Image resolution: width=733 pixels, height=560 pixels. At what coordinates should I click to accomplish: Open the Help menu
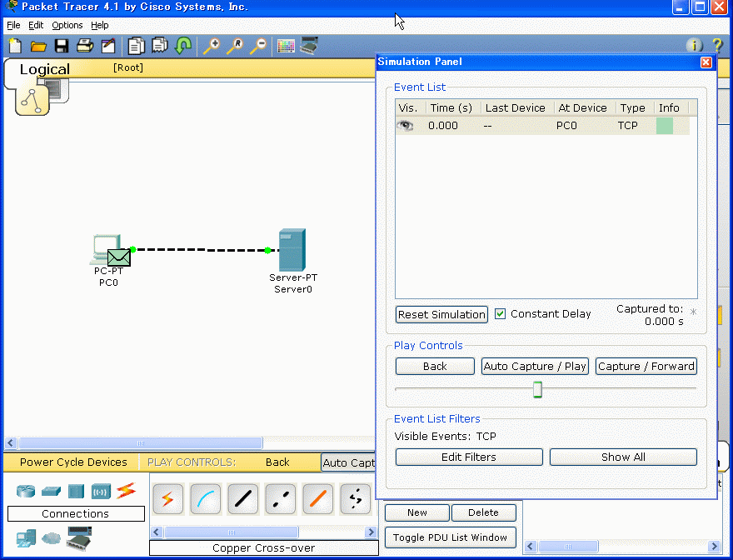(100, 25)
